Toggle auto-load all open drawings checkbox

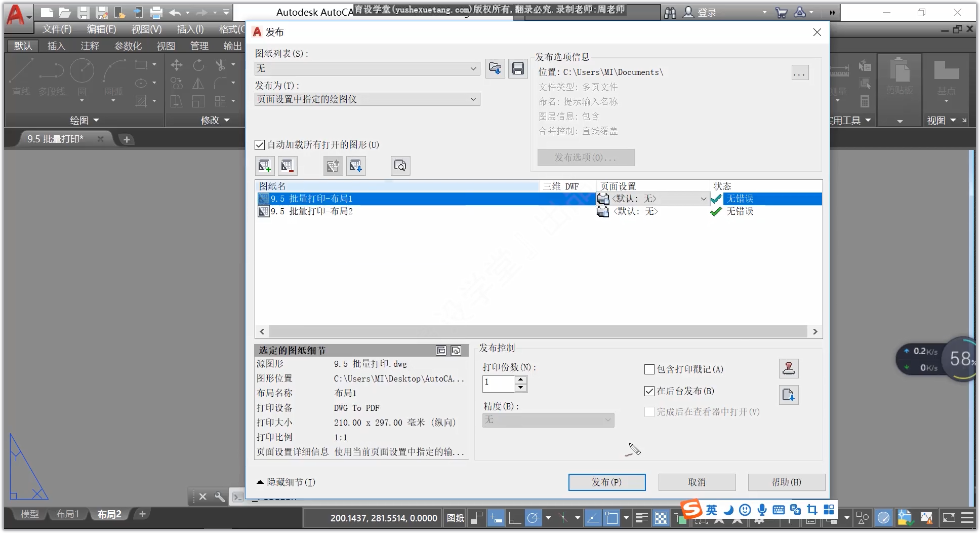point(260,145)
